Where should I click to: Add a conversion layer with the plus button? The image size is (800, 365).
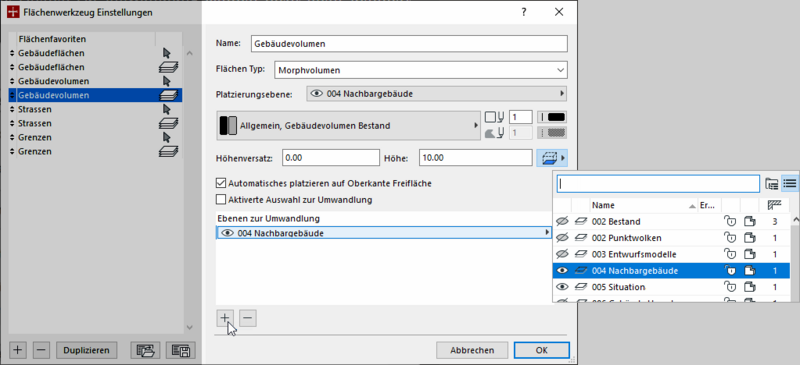(224, 318)
